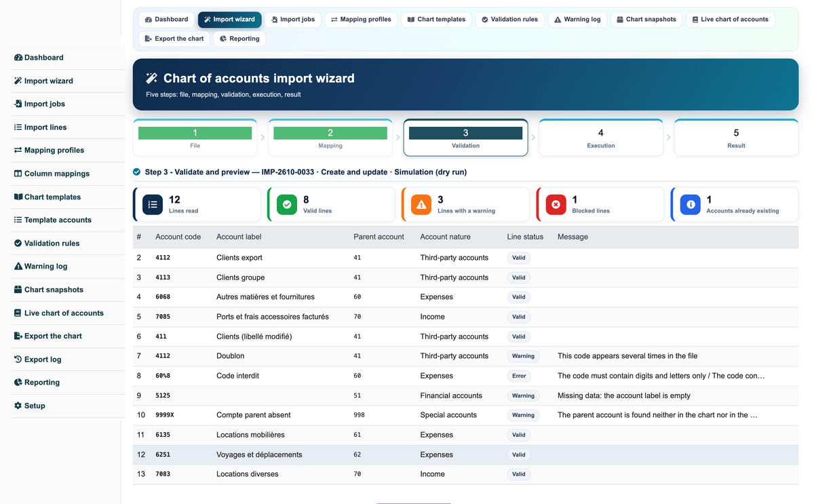Click Reporting button in top navigation
Viewport: 814px width, 504px height.
(x=239, y=39)
